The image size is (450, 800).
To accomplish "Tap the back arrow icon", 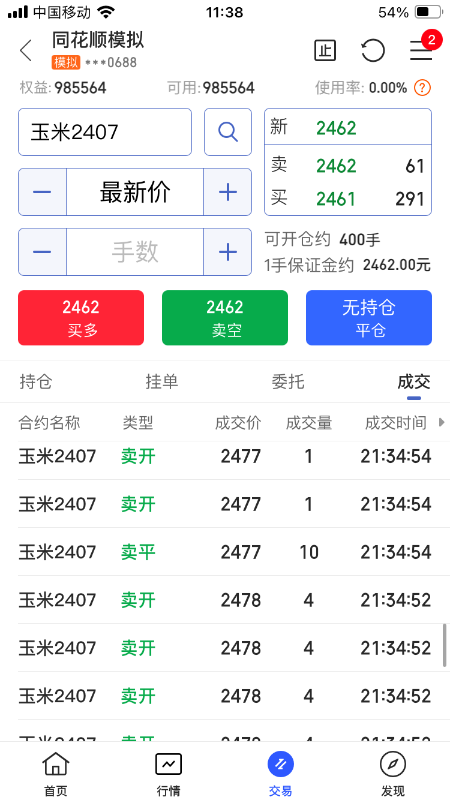I will coord(26,51).
